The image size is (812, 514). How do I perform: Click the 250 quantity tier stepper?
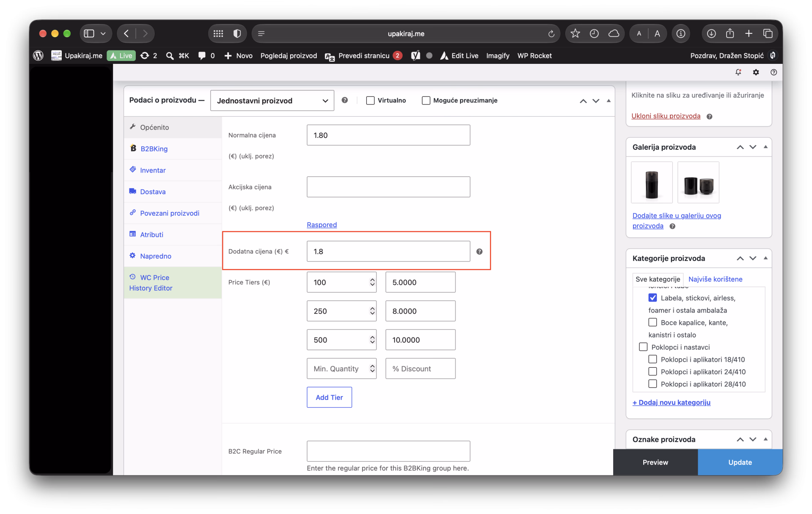coord(372,311)
